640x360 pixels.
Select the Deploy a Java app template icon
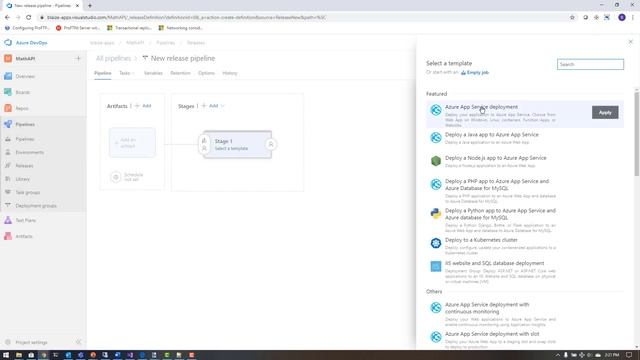pos(436,138)
